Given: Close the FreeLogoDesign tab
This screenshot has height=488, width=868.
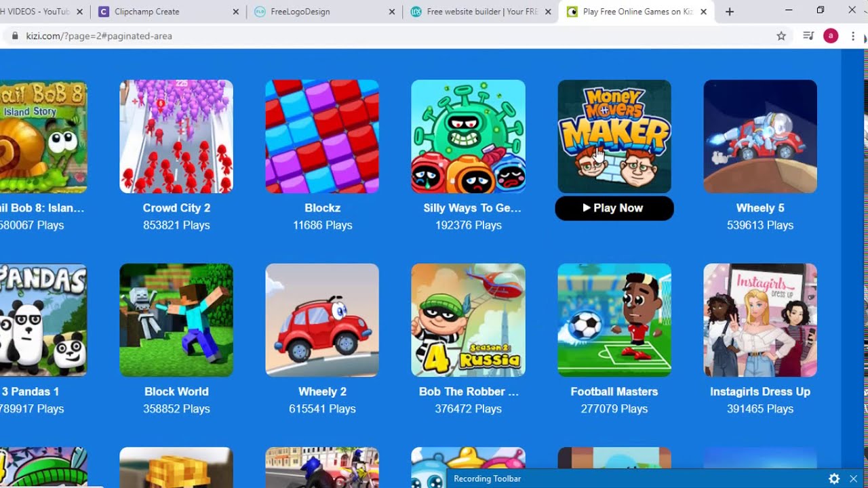Looking at the screenshot, I should point(392,12).
